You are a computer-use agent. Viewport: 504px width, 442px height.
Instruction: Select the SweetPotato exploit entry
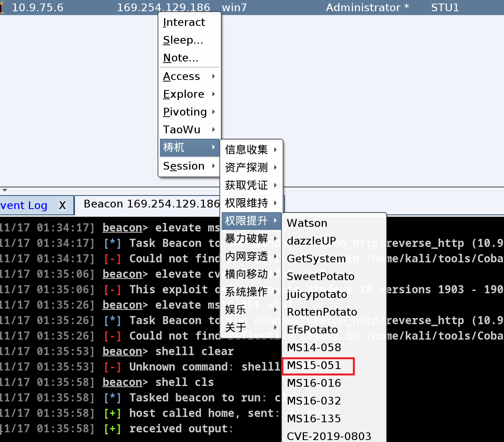[334, 277]
